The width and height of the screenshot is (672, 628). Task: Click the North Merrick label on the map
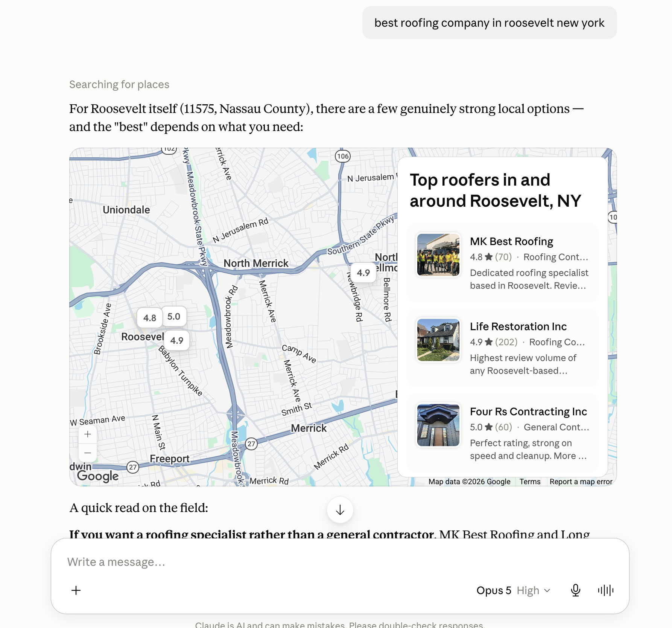(x=256, y=263)
